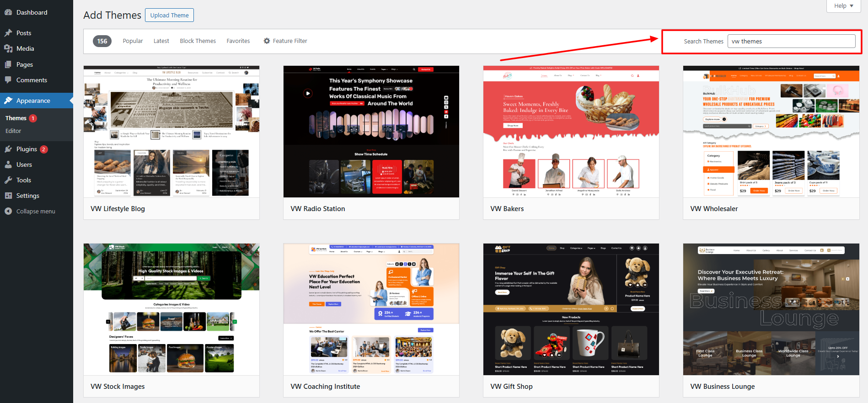Screen dimensions: 868x403
Task: Switch to the Block Themes tab
Action: tap(198, 41)
